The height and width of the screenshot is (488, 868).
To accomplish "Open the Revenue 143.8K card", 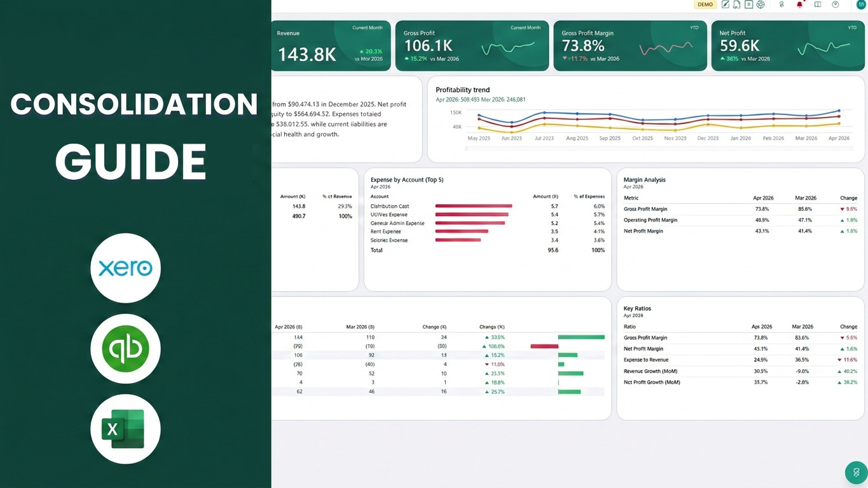I will pos(331,46).
